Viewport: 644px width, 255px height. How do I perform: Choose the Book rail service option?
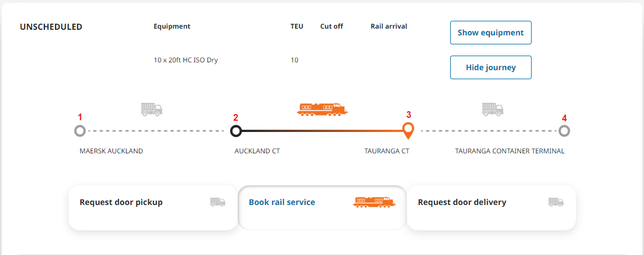(282, 202)
